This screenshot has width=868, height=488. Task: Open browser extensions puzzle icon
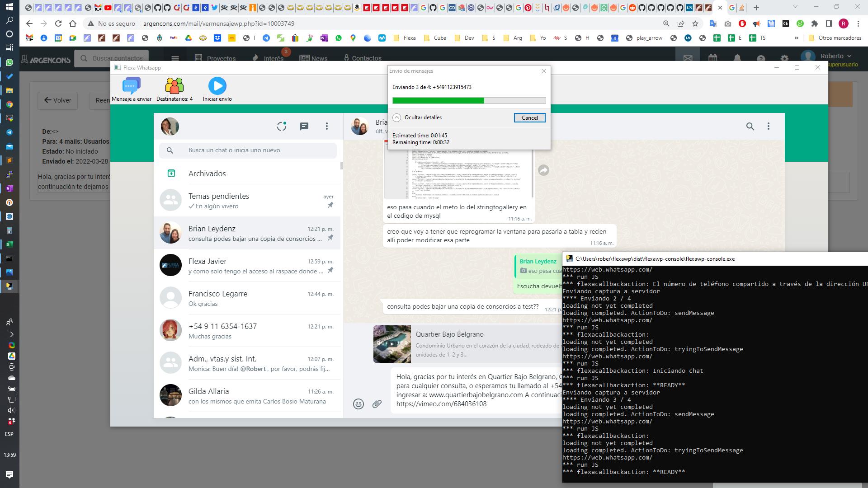click(x=815, y=23)
